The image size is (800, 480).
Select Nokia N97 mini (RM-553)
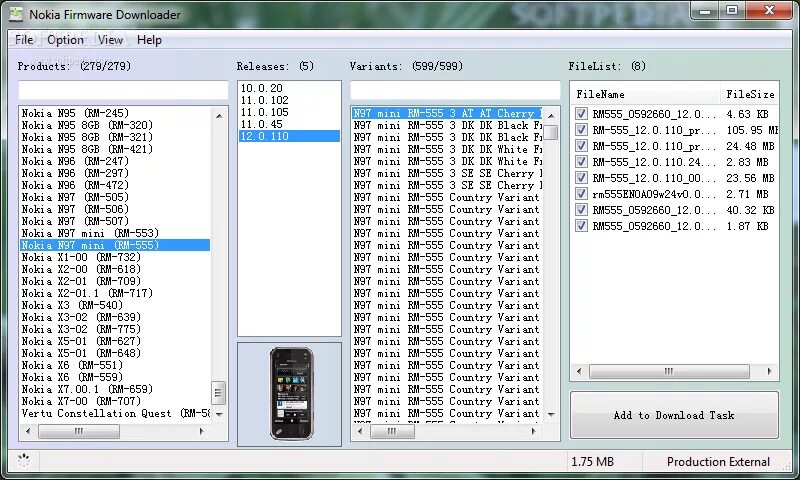pos(115,233)
